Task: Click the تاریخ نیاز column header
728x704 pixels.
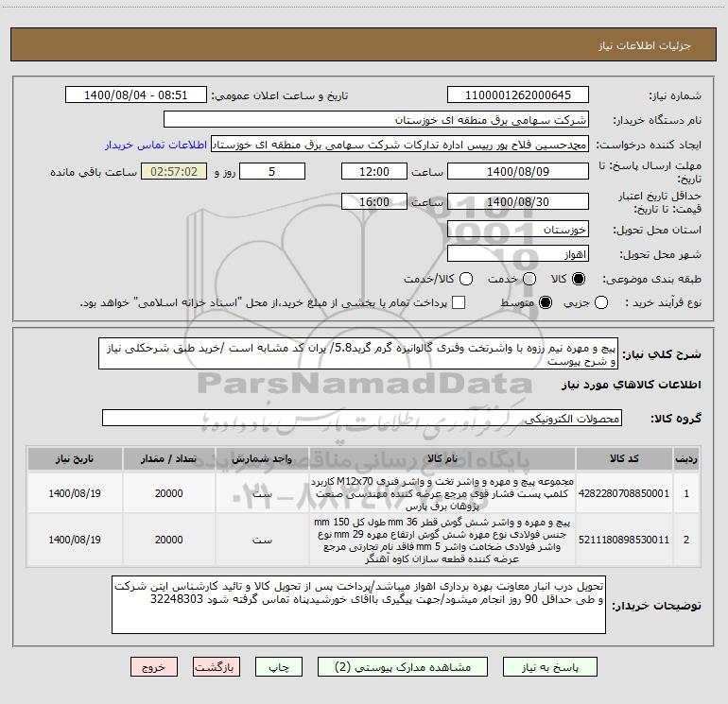Action: coord(75,458)
